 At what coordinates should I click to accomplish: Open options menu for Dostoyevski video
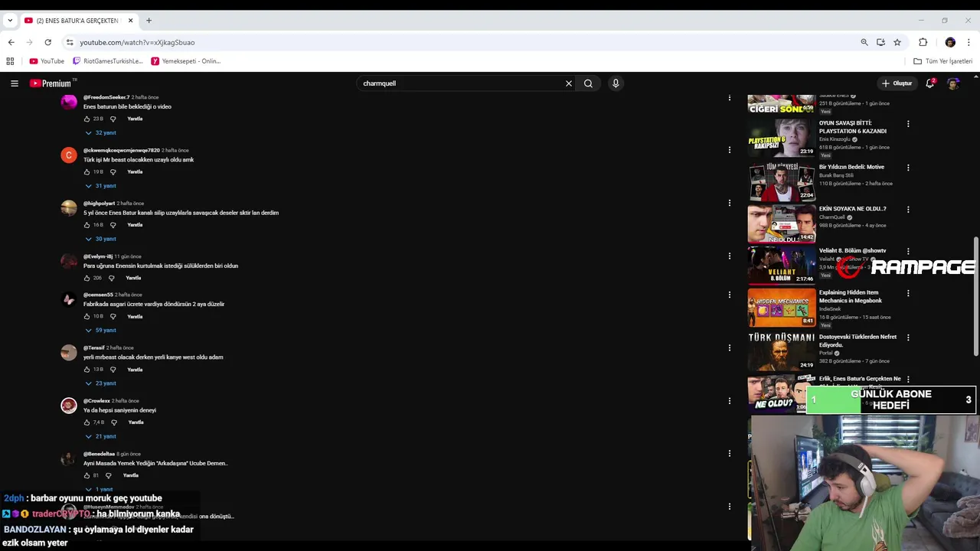(x=908, y=337)
